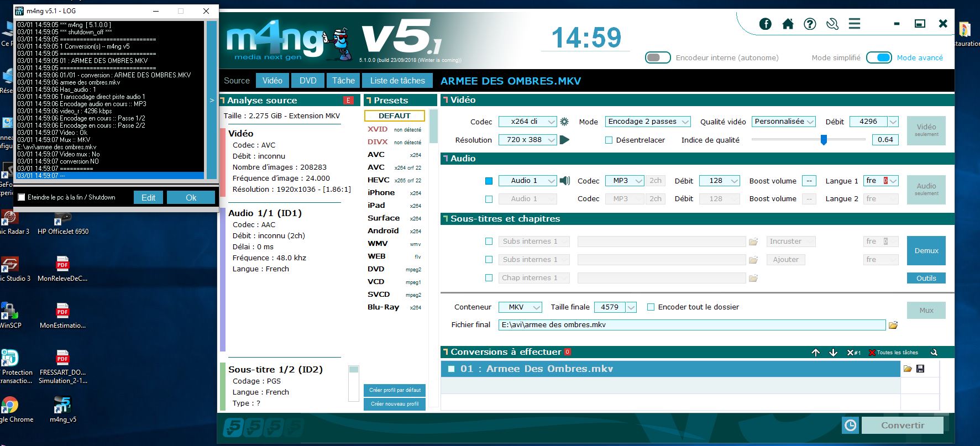Click the Fichier final path field

coord(691,325)
